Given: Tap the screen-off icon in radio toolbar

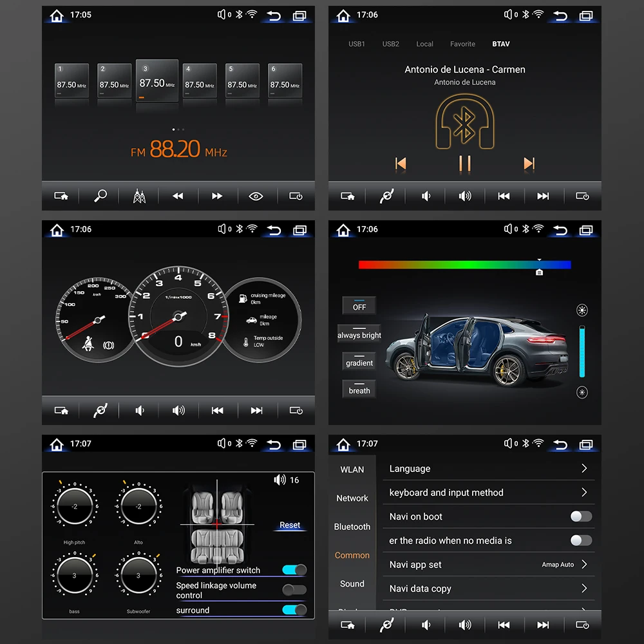Looking at the screenshot, I should [x=296, y=196].
